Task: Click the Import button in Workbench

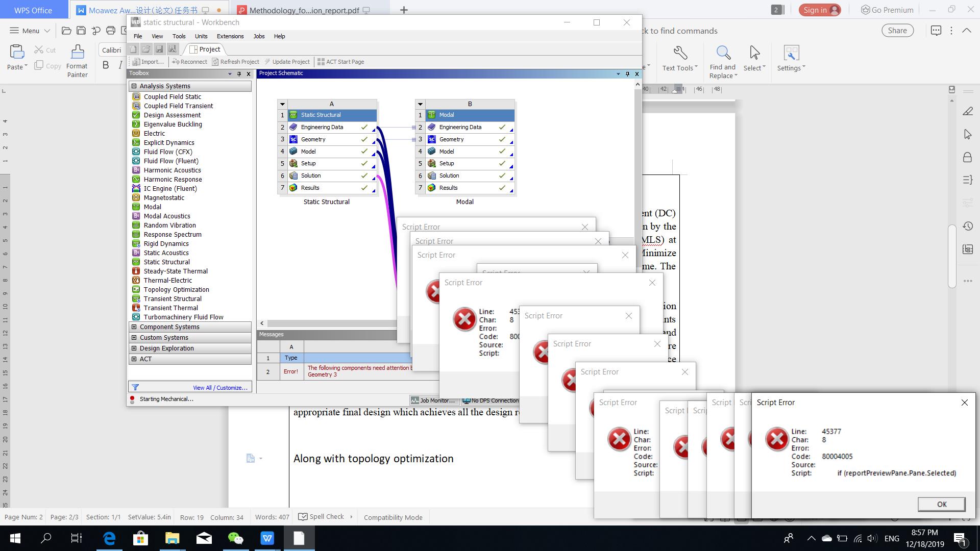Action: pos(148,62)
